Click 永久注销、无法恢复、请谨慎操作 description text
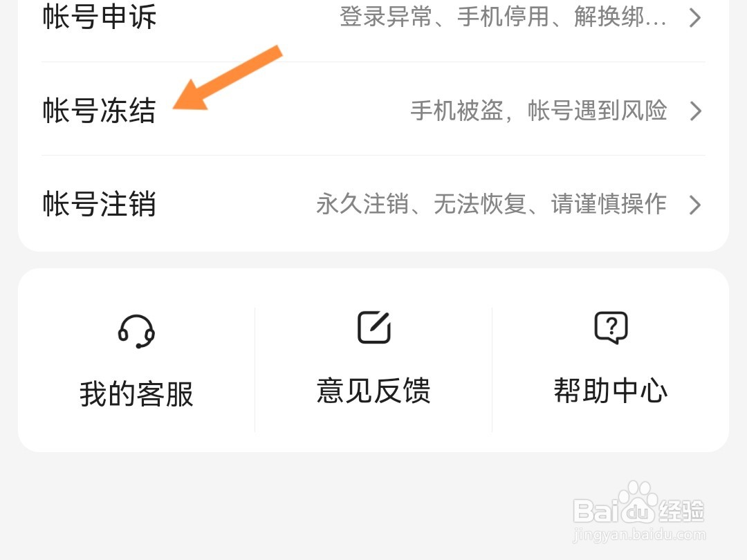 (x=492, y=204)
